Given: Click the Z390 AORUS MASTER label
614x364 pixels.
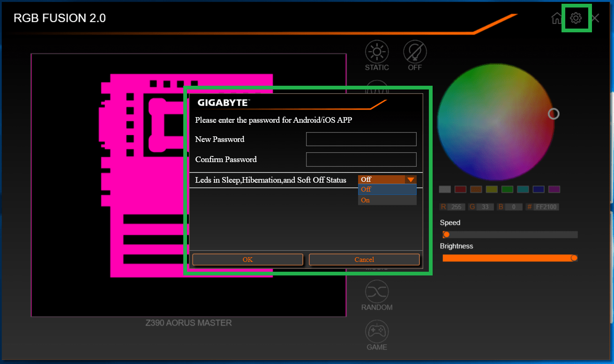Looking at the screenshot, I should pos(189,323).
